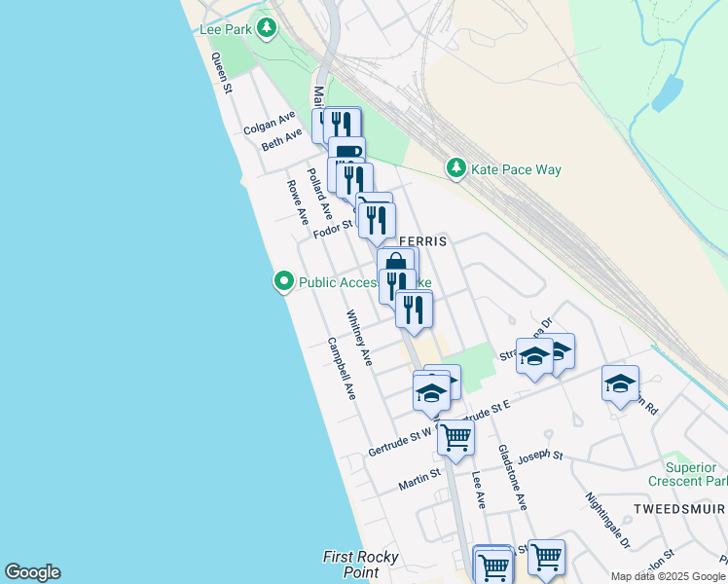
Task: Open the school marker on Strathcona Dr
Action: (x=535, y=356)
